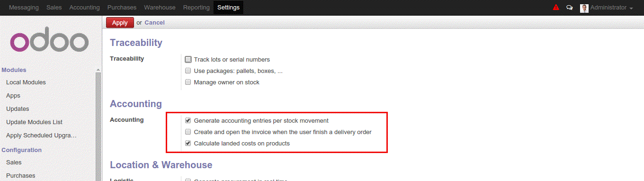Uncheck Calculate landed costs on products
Image resolution: width=644 pixels, height=181 pixels.
188,144
